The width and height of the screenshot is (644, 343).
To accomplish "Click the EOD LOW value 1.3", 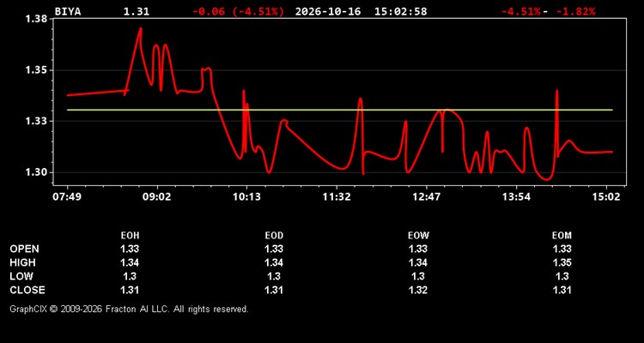I will (274, 276).
